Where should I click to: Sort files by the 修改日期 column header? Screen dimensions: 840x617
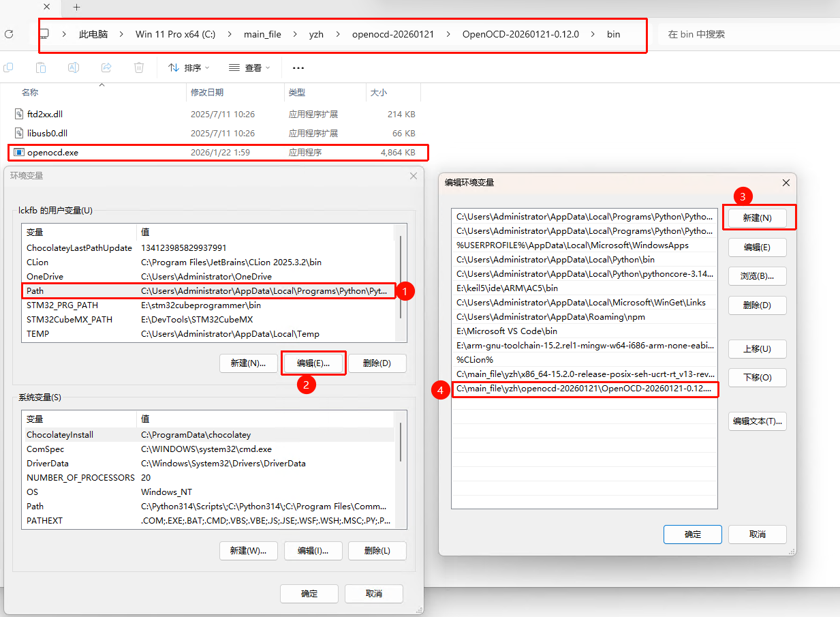tap(207, 92)
